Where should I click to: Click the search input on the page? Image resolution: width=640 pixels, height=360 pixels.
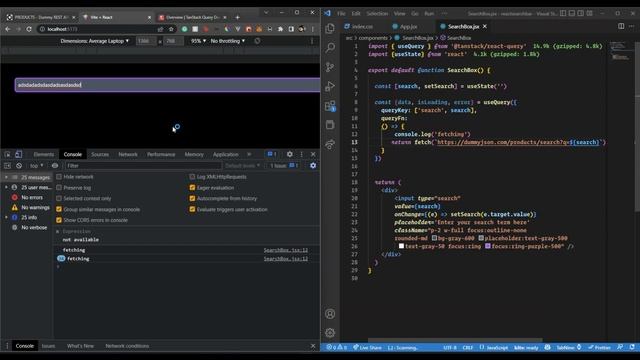167,85
